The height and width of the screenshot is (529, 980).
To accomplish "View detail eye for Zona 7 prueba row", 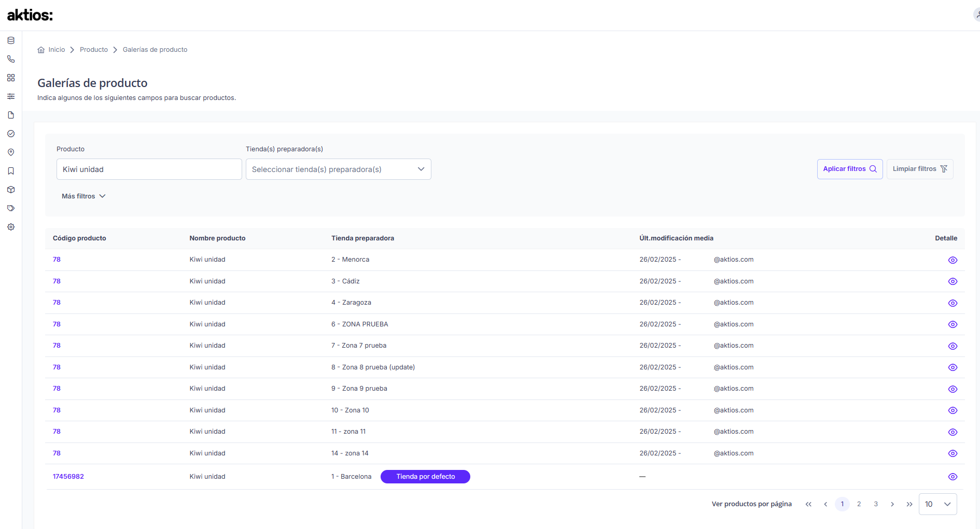I will pos(953,346).
